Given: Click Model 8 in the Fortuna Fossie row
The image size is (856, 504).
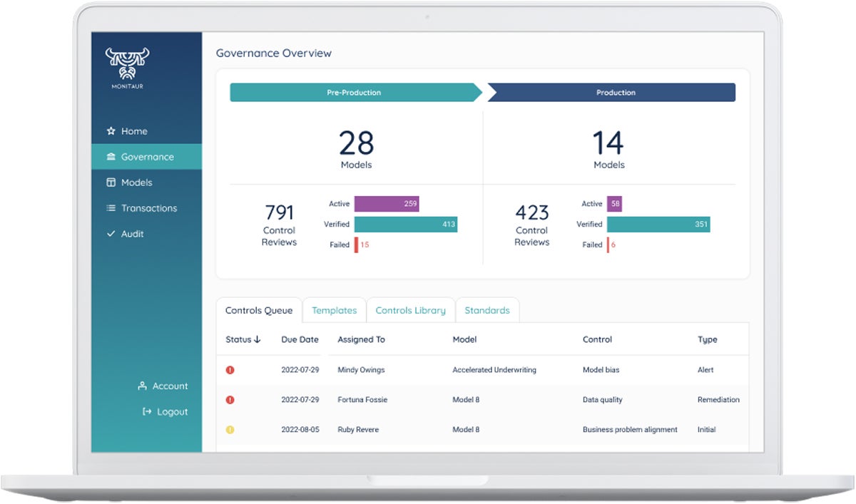Looking at the screenshot, I should 466,400.
